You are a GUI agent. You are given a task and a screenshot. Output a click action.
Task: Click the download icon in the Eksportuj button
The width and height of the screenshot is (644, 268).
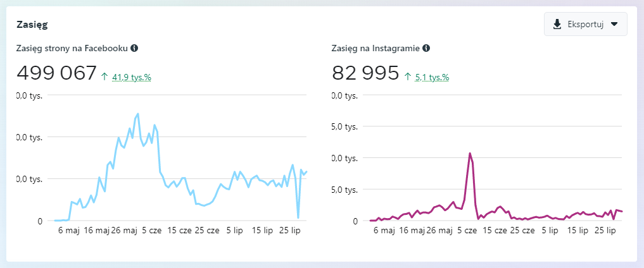tap(557, 25)
